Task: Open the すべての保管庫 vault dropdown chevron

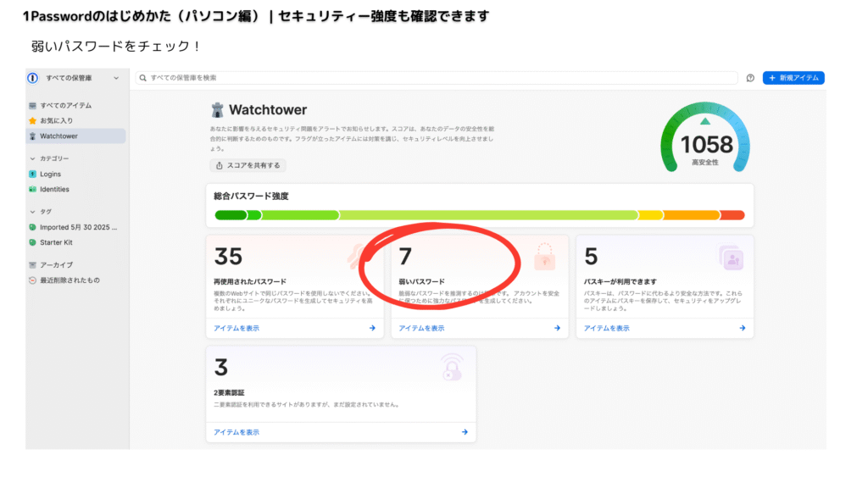Action: tap(116, 78)
